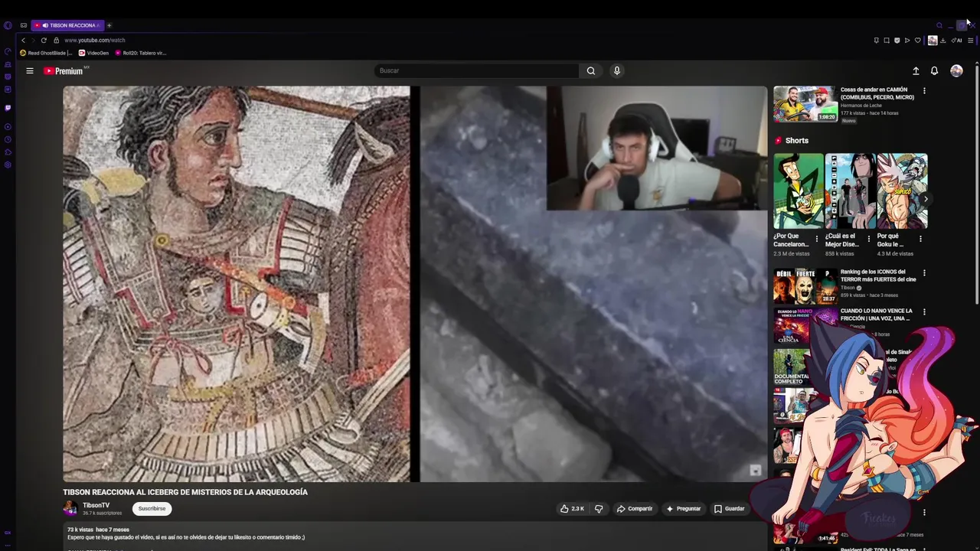Toggle the ad blocker shield icon
Image resolution: width=980 pixels, height=551 pixels.
(x=897, y=40)
